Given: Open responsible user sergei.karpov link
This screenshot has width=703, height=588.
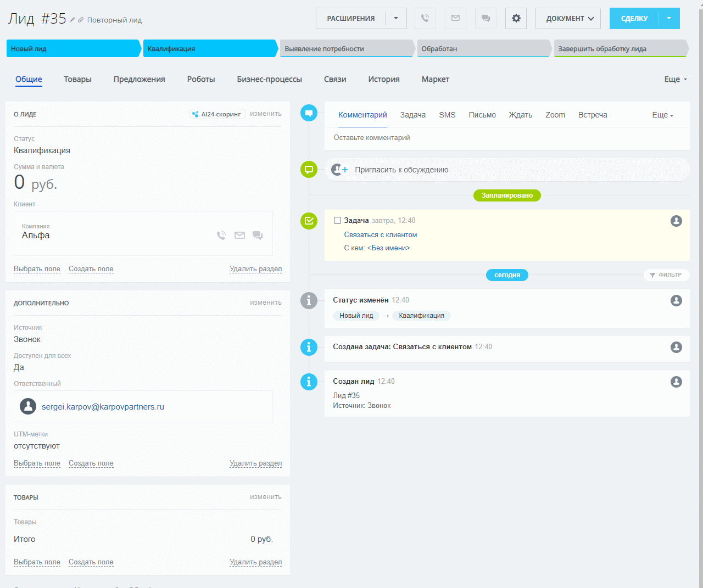Looking at the screenshot, I should pyautogui.click(x=103, y=407).
